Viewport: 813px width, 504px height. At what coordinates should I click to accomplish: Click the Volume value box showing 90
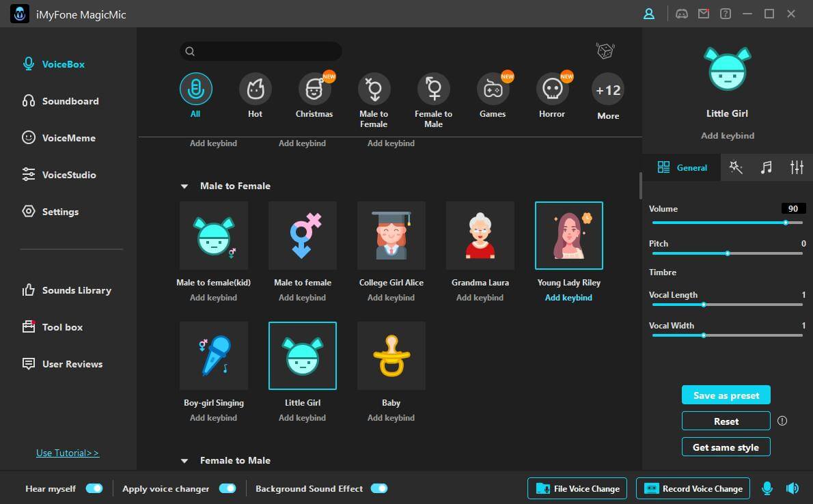(793, 208)
